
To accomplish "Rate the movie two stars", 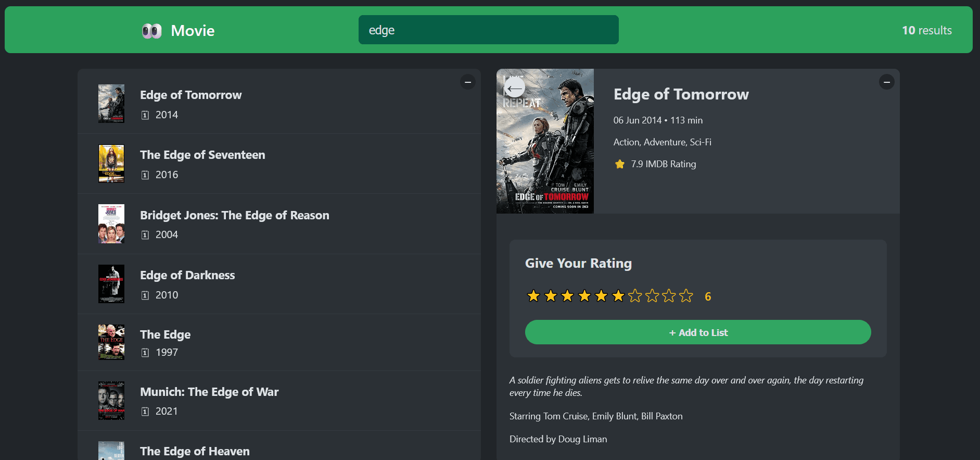I will point(551,296).
